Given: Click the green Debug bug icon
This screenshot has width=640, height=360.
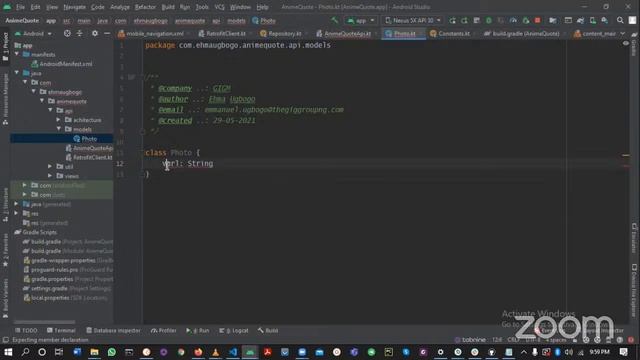Looking at the screenshot, I should [x=489, y=20].
